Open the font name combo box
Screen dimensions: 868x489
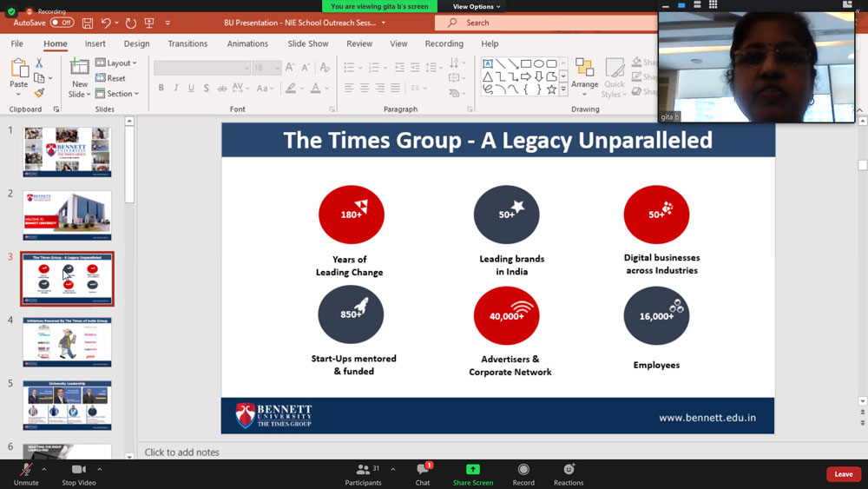pos(202,68)
